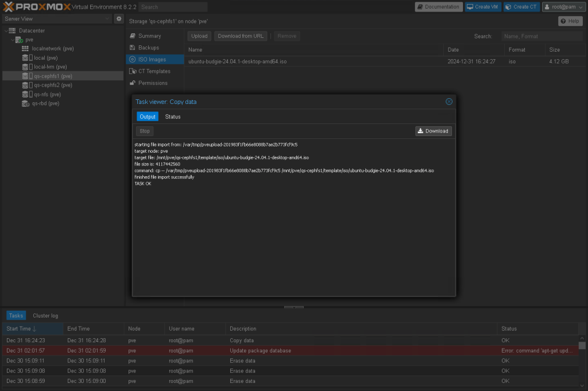Image resolution: width=588 pixels, height=391 pixels.
Task: Open the Summary panel
Action: point(149,36)
